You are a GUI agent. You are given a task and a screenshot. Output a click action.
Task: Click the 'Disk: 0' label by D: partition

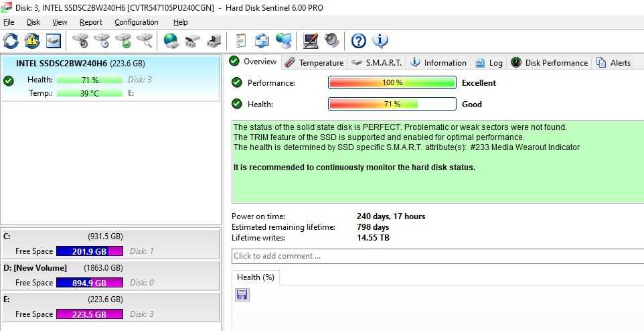click(x=142, y=283)
